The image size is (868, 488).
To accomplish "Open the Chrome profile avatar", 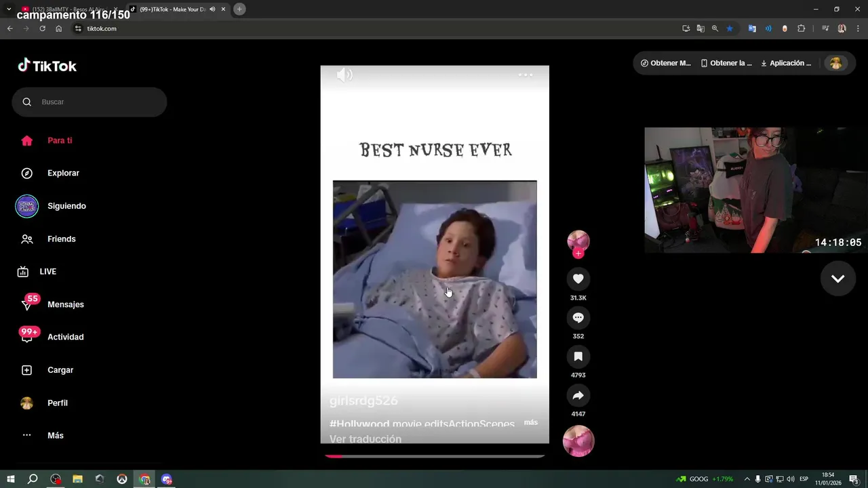I will 842,28.
